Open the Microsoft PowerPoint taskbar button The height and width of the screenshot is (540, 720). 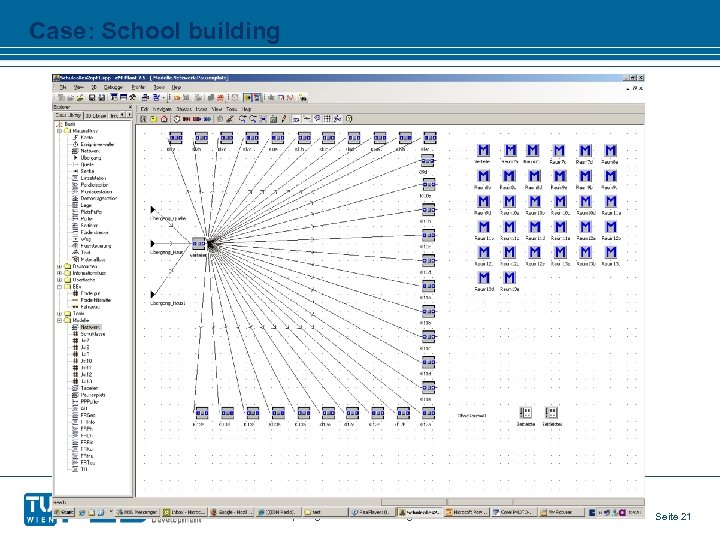click(x=467, y=512)
